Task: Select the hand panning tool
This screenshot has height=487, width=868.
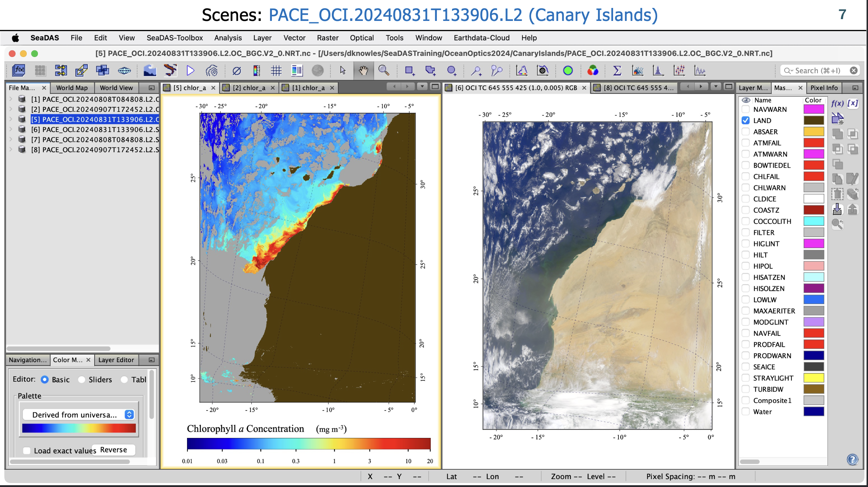Action: pos(363,70)
